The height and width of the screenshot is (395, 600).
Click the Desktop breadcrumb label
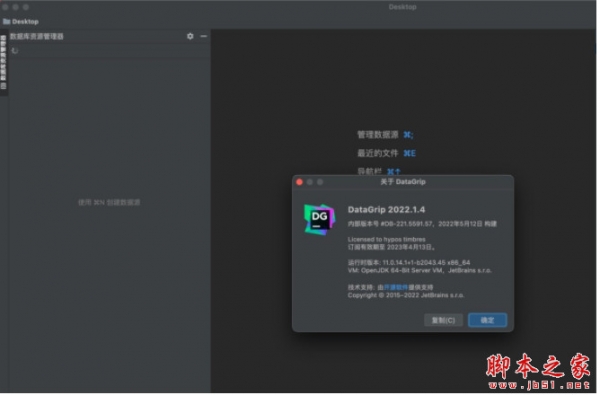click(25, 21)
